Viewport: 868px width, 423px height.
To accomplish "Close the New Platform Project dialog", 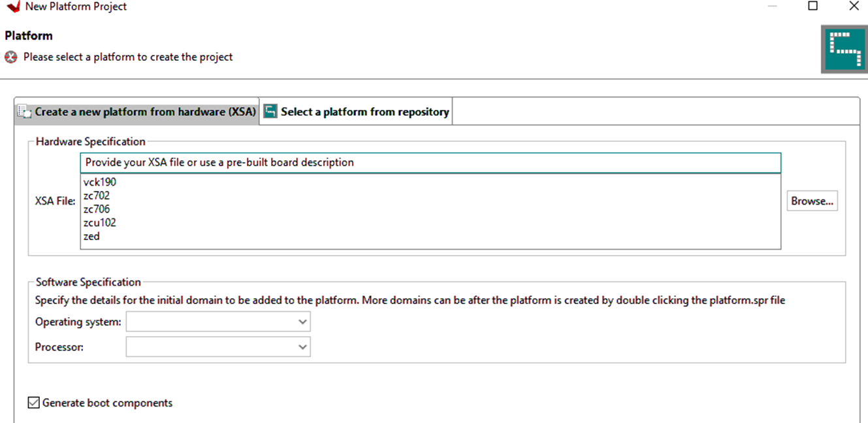I will pos(853,7).
